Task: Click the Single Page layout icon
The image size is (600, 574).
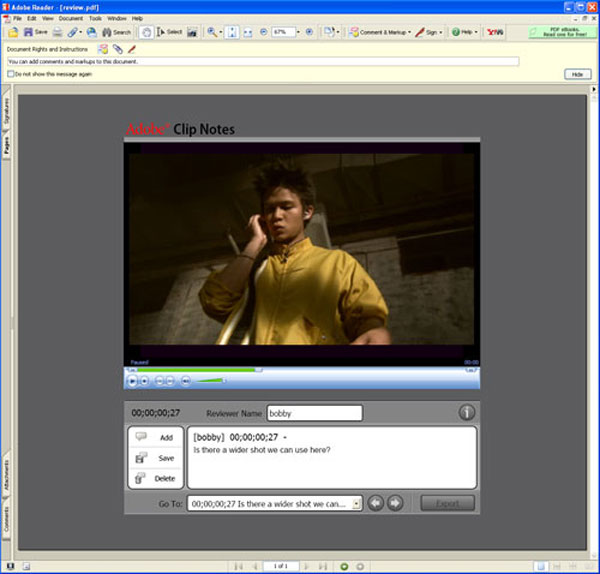Action: [x=540, y=566]
